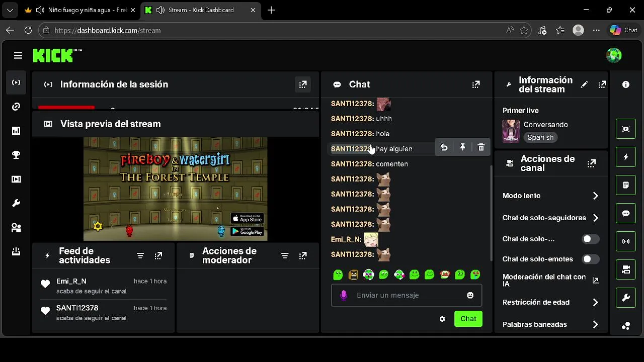This screenshot has height=362, width=644.
Task: Open the download icon in left sidebar
Action: (16, 251)
